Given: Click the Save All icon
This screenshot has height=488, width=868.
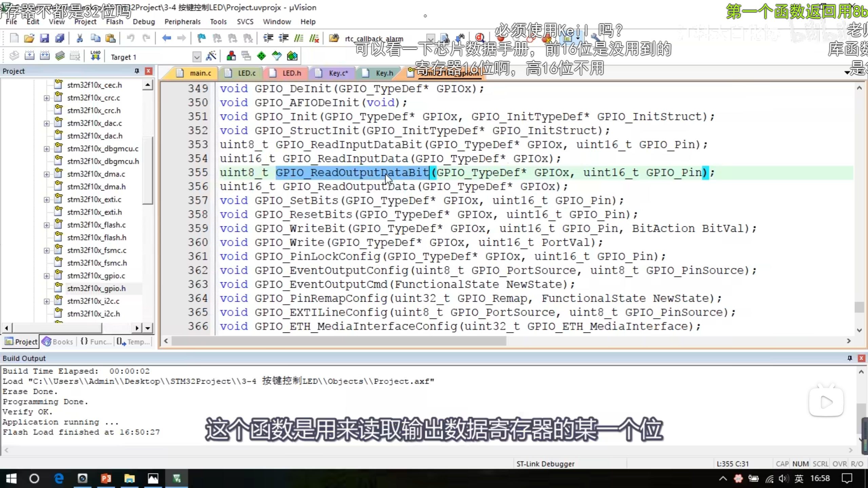Looking at the screenshot, I should [x=60, y=38].
